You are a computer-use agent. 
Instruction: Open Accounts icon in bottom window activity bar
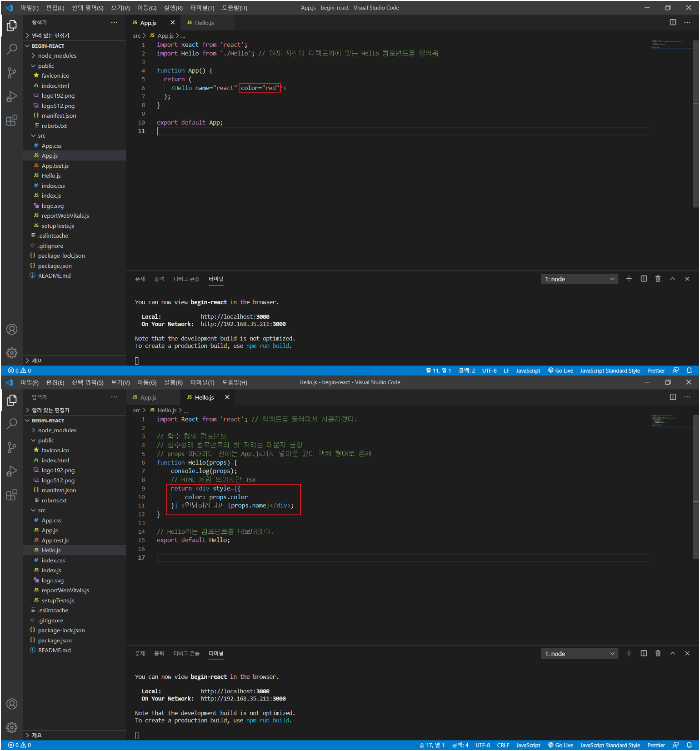coord(12,704)
